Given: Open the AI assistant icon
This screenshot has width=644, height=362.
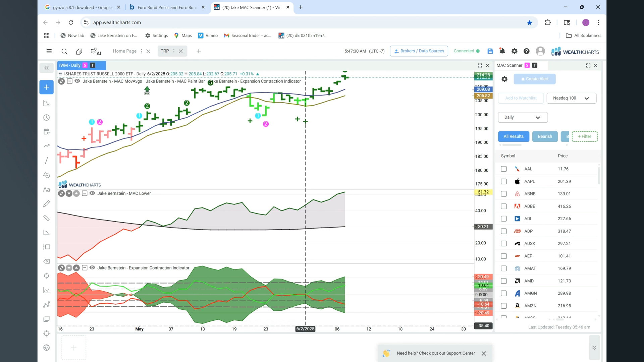Looking at the screenshot, I should (x=96, y=51).
